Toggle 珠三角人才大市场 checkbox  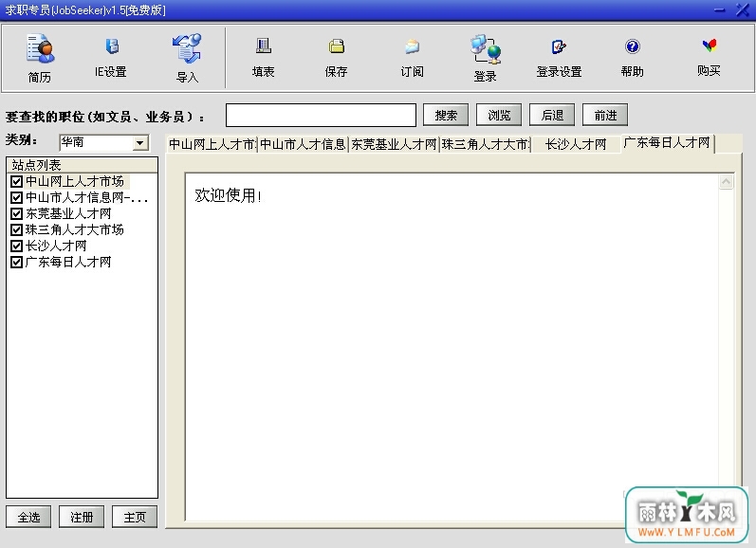point(16,229)
